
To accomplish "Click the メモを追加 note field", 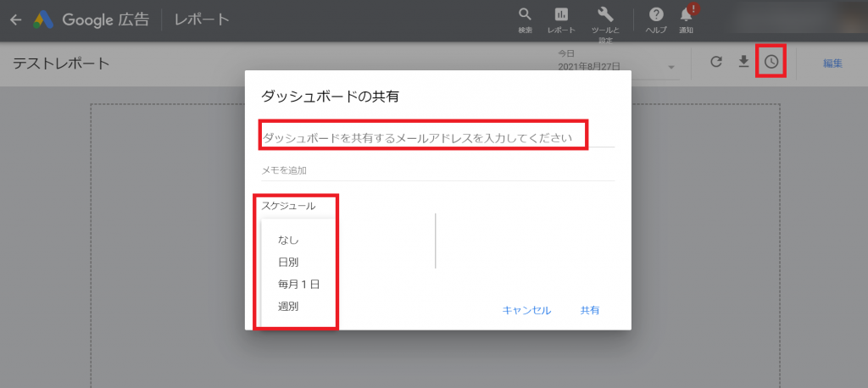I will tap(437, 170).
